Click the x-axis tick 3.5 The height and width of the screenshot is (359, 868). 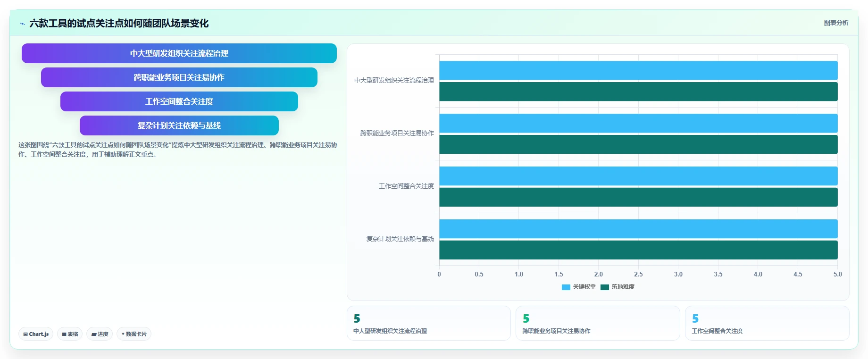coord(718,274)
